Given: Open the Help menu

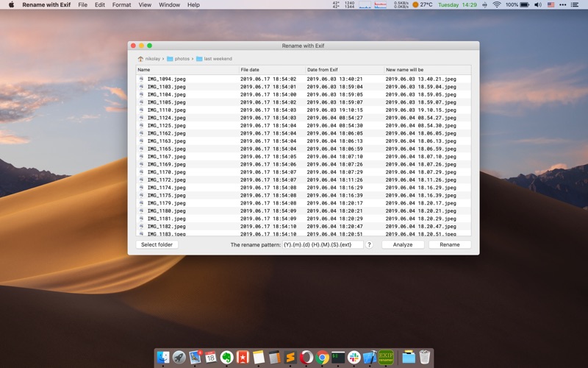Looking at the screenshot, I should click(x=193, y=5).
